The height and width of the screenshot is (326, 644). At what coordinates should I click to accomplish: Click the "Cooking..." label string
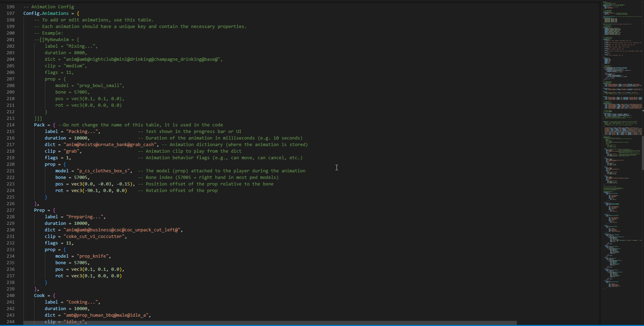83,302
